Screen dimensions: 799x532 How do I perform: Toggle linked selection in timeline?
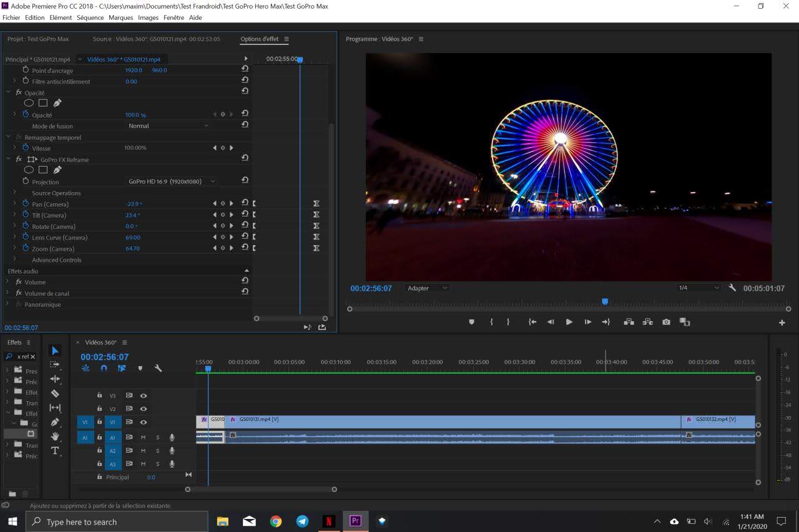(122, 369)
